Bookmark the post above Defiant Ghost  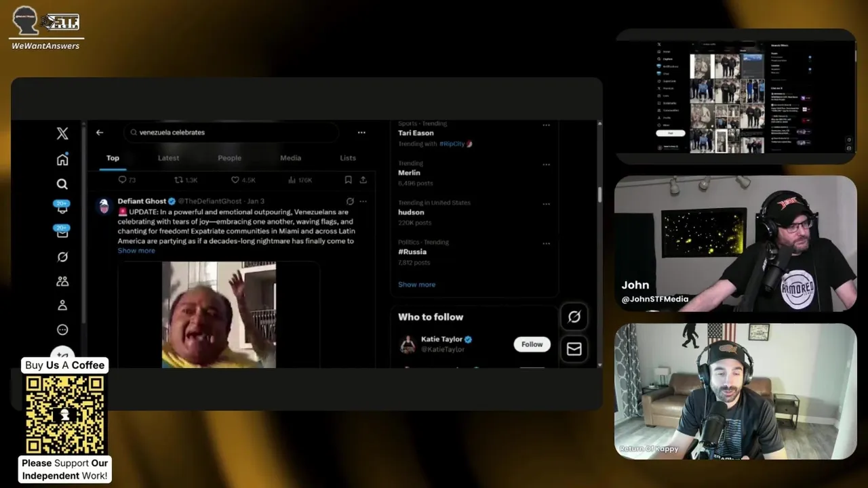(x=348, y=180)
